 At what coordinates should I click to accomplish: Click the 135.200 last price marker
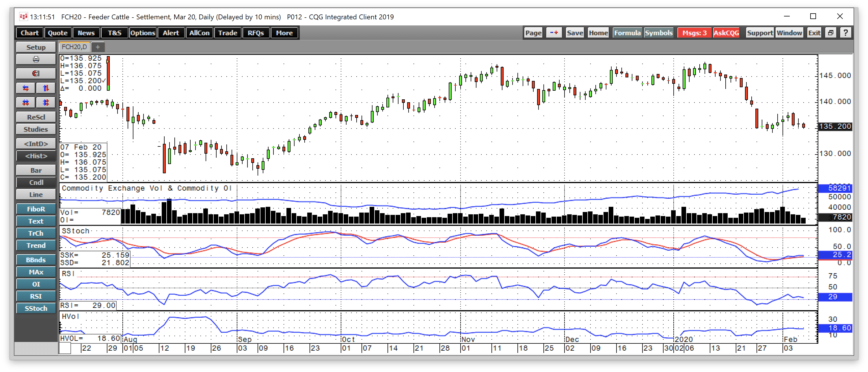click(x=835, y=127)
